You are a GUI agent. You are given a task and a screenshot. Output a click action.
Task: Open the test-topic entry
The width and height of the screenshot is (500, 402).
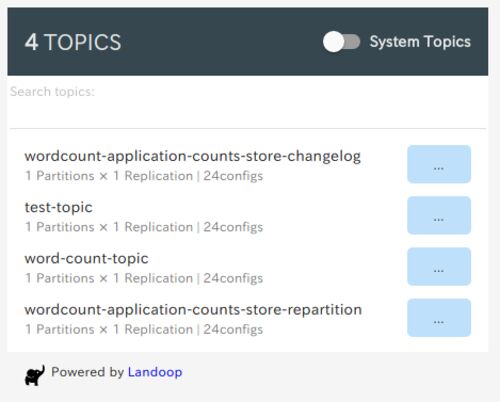(59, 207)
